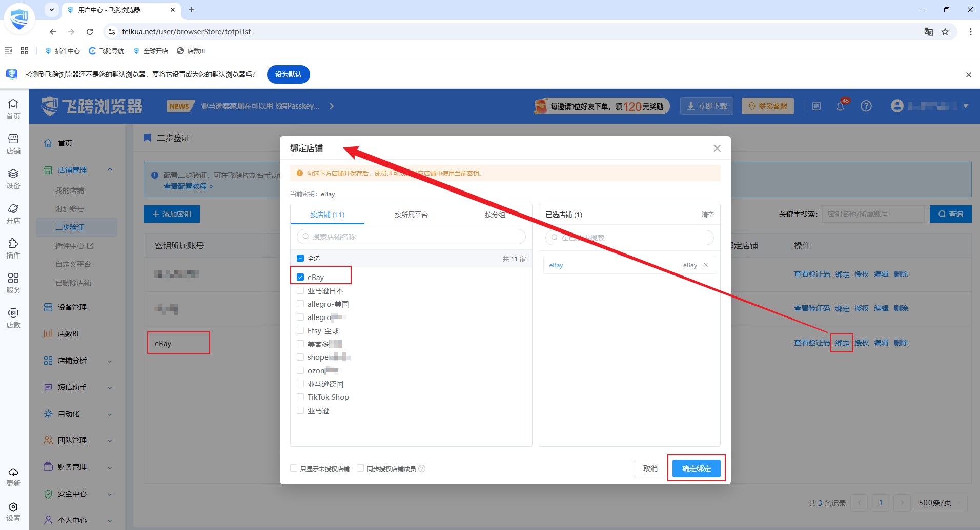Viewport: 980px width, 530px height.
Task: Click the 确定绑定 button
Action: pos(697,469)
